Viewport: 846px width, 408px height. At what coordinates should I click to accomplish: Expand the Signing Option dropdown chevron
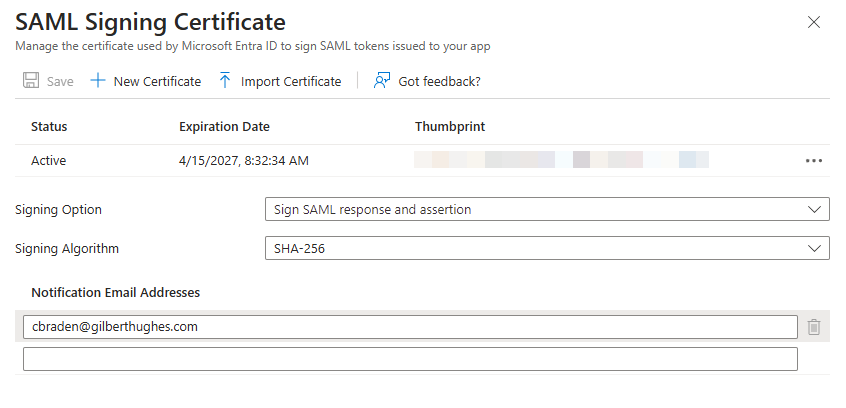812,210
